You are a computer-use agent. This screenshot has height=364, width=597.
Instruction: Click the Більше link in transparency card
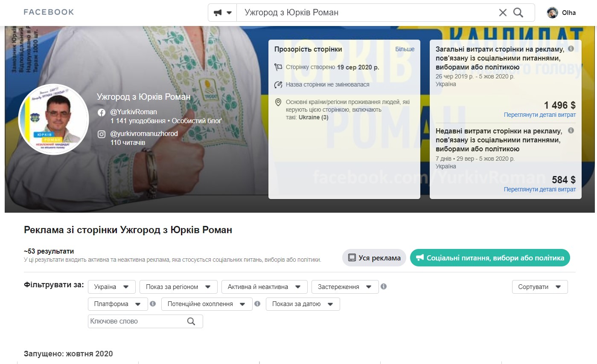(405, 49)
